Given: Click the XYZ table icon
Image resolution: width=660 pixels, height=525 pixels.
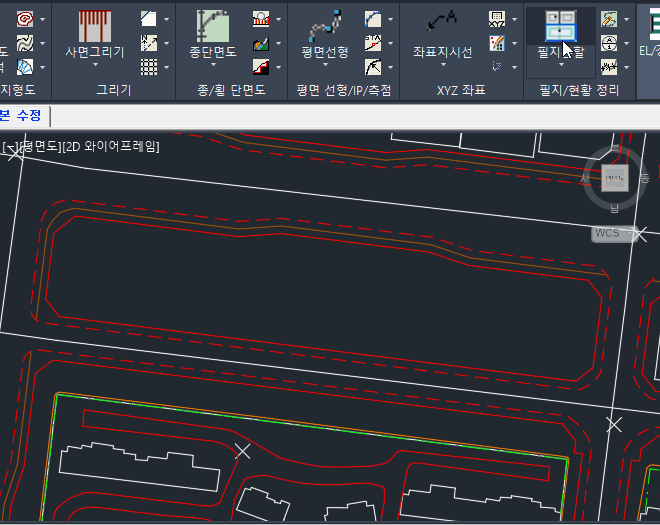Looking at the screenshot, I should tap(497, 19).
